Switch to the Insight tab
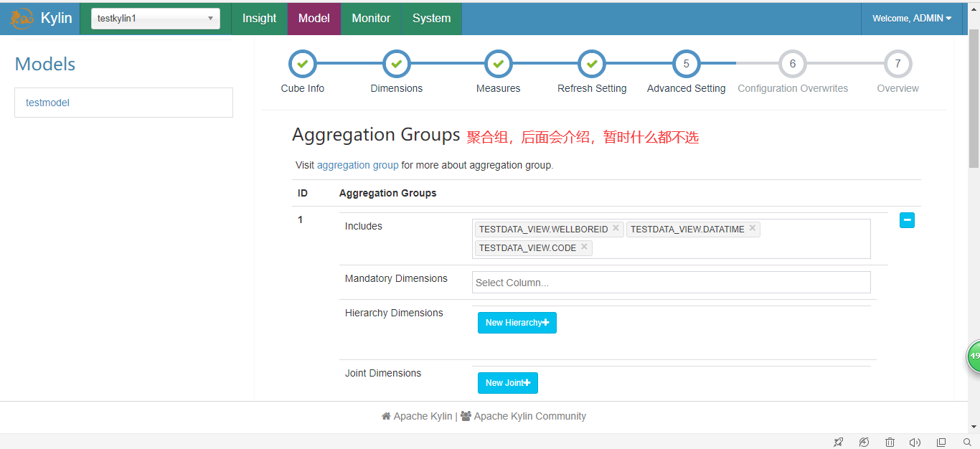Image resolution: width=980 pixels, height=449 pixels. (x=259, y=19)
